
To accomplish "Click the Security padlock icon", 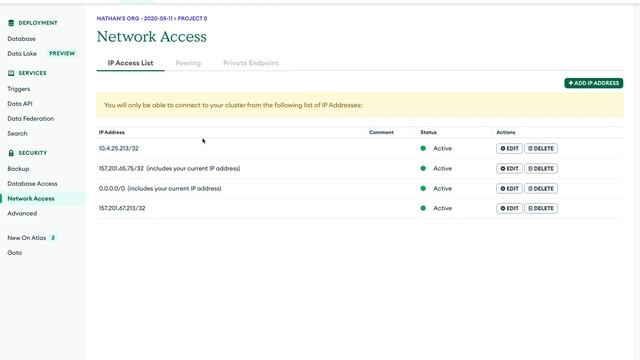I will click(11, 153).
